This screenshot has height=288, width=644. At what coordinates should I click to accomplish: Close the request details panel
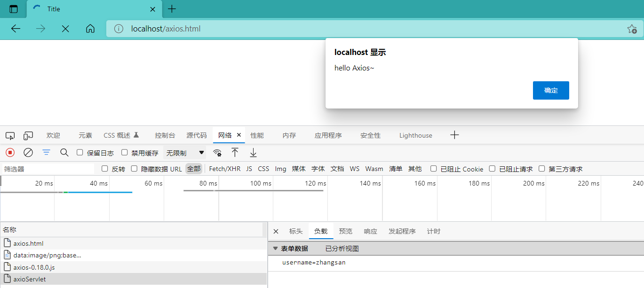[276, 231]
